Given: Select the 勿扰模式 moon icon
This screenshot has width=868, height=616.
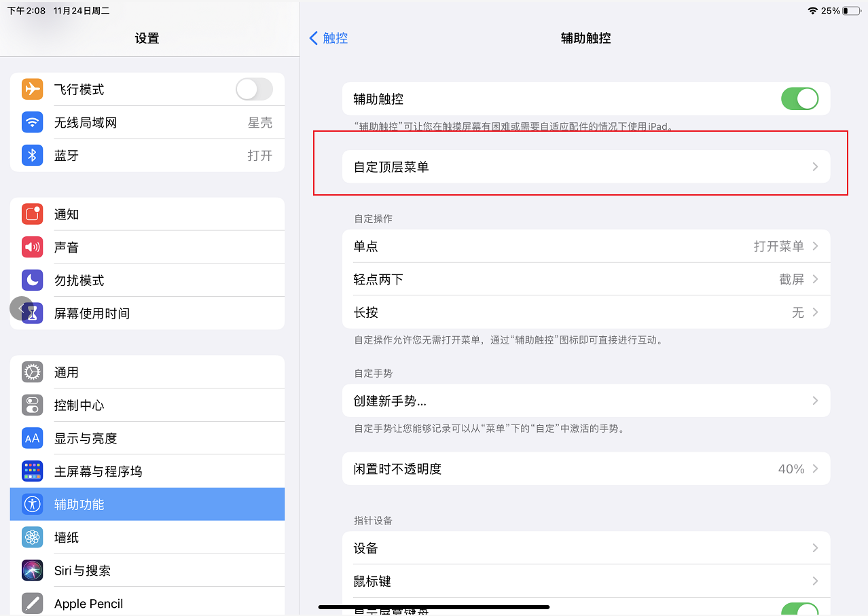Looking at the screenshot, I should point(32,280).
